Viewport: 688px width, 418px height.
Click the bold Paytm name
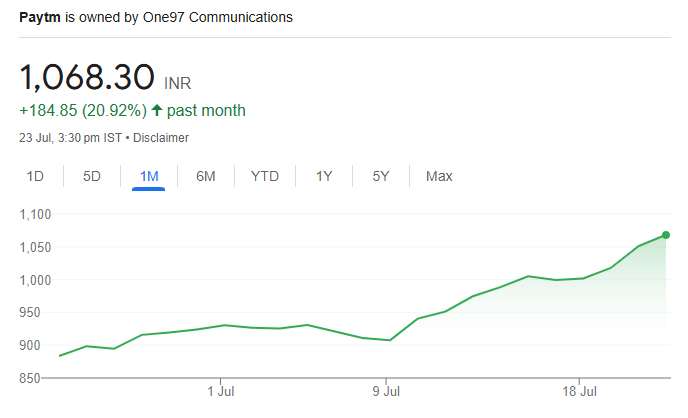pyautogui.click(x=38, y=18)
